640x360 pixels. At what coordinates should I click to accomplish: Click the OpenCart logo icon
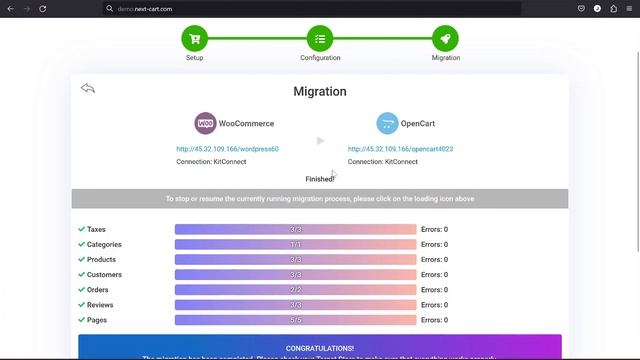(387, 123)
